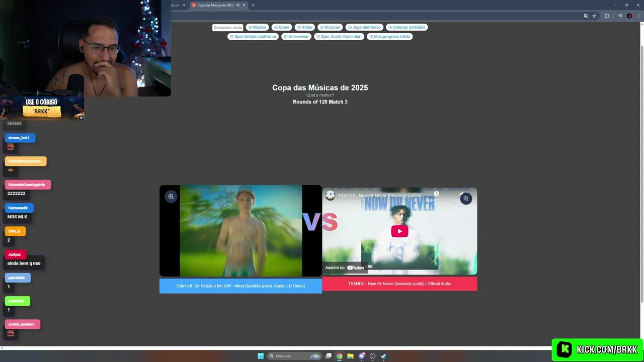The width and height of the screenshot is (644, 362).
Task: Open Spor iletişim platformu tag
Action: tap(253, 37)
